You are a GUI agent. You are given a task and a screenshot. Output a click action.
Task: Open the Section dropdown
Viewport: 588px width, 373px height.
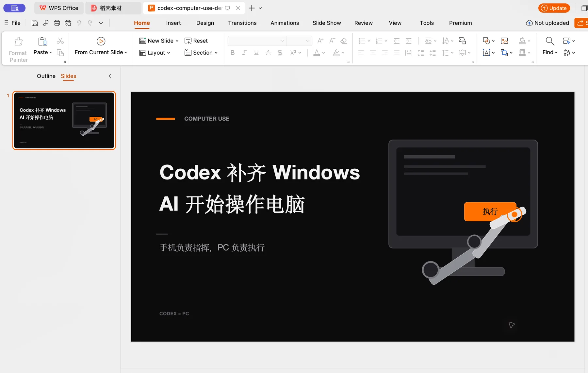click(x=201, y=53)
